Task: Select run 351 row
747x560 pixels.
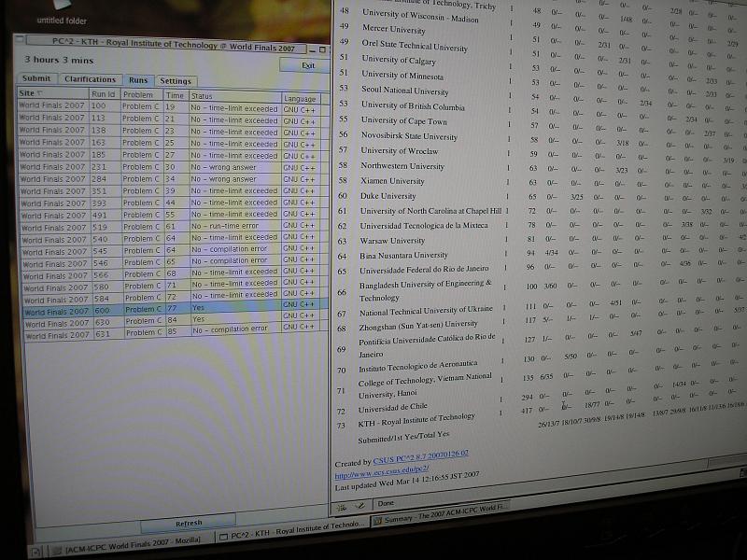Action: pos(174,191)
